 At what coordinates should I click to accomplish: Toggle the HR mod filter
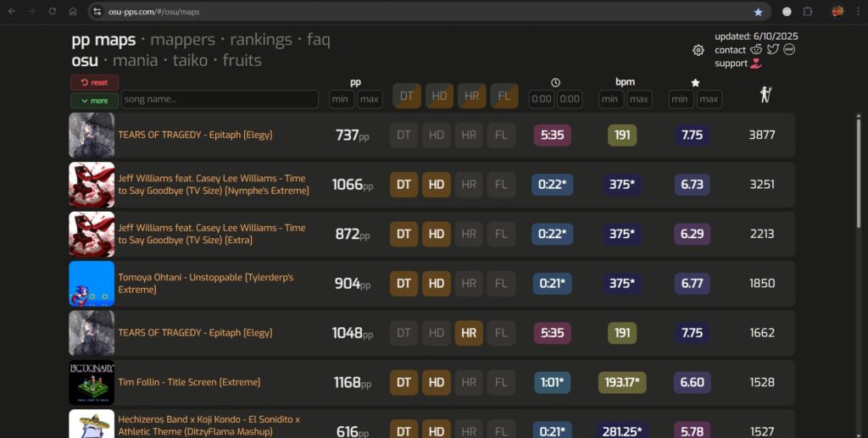pos(471,97)
